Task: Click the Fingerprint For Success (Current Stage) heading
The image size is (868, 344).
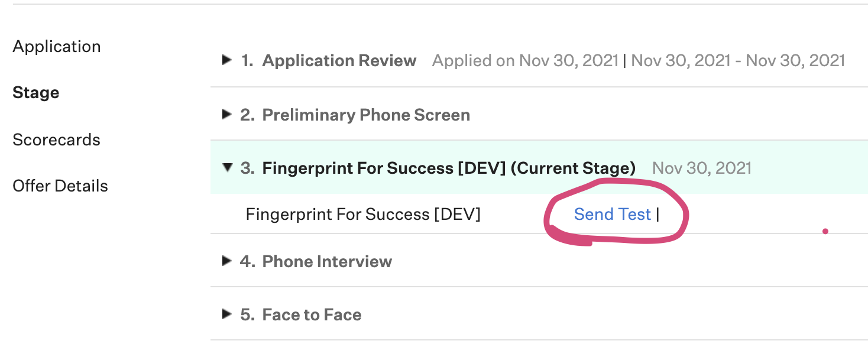Action: point(449,168)
